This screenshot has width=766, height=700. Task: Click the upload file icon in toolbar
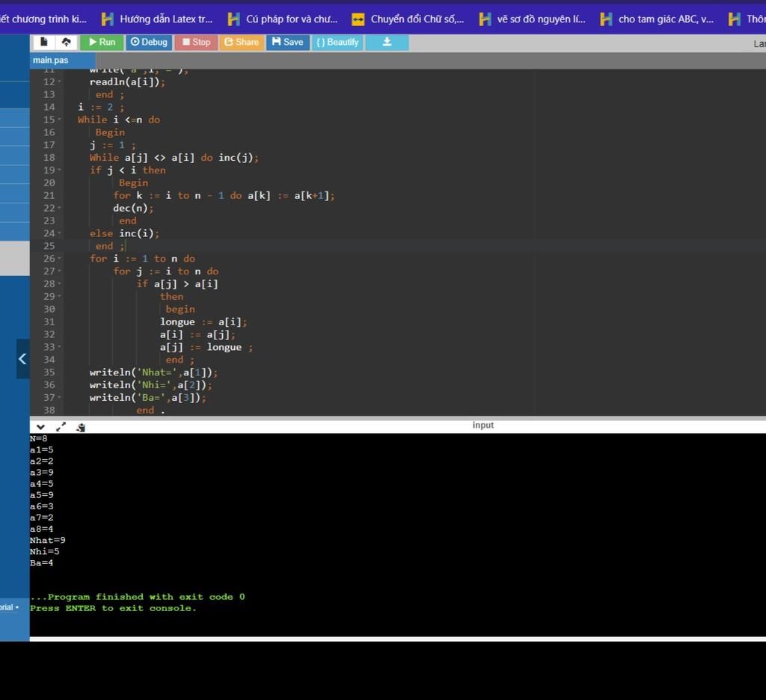tap(66, 42)
